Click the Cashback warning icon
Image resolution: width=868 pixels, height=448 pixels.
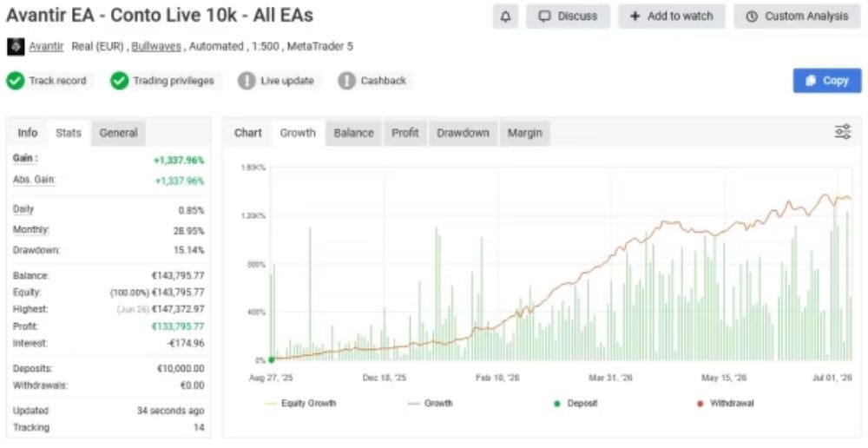346,81
